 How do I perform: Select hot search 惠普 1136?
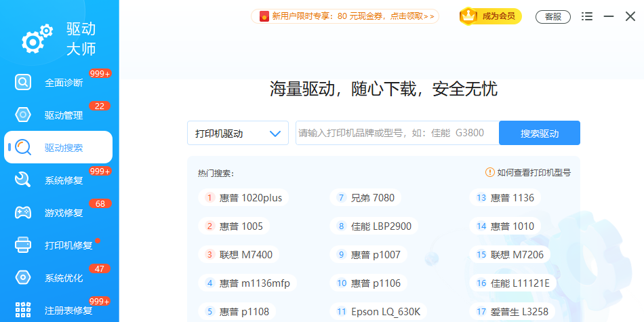[x=505, y=197]
